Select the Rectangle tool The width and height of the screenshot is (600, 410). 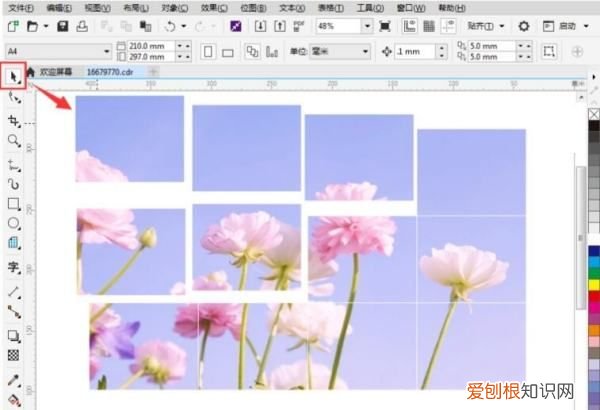[14, 204]
